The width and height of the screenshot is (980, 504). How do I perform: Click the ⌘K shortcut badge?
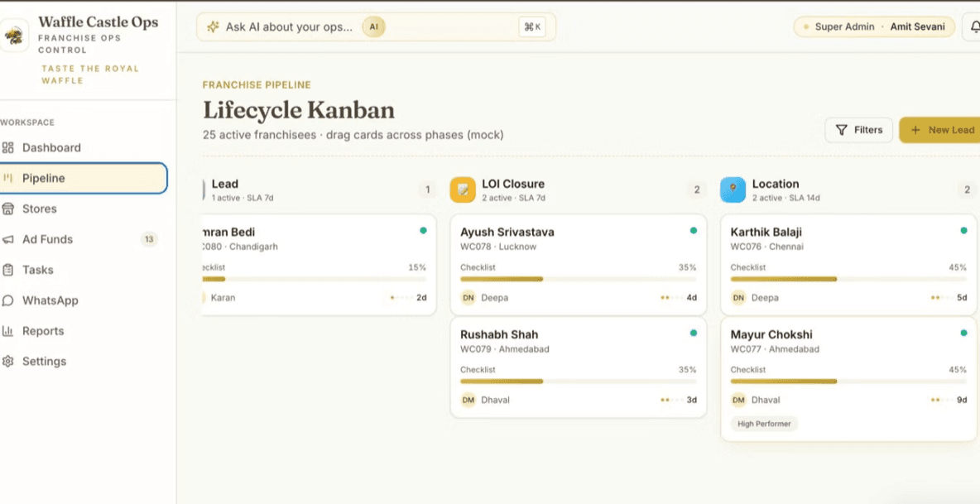tap(532, 26)
